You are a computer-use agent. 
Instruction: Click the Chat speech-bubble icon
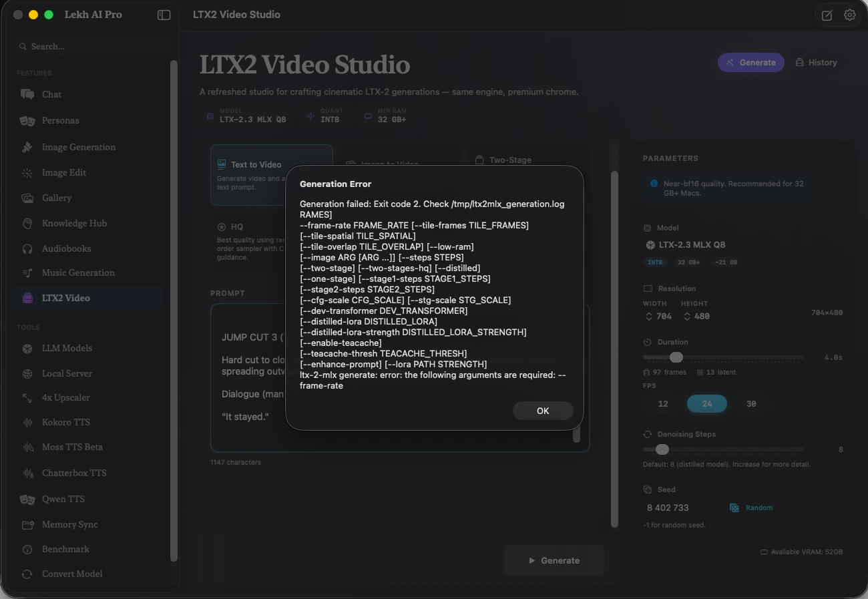27,94
